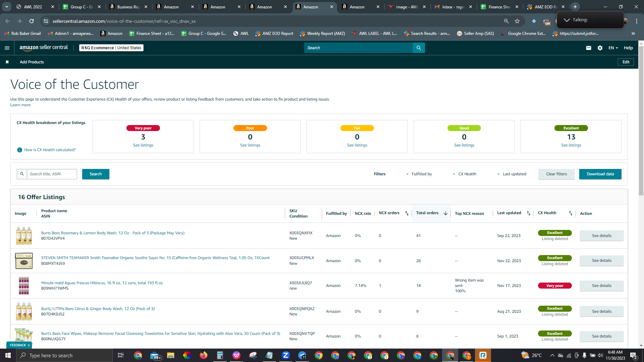The width and height of the screenshot is (644, 362).
Task: Click the browser address bar URL
Action: [x=124, y=21]
